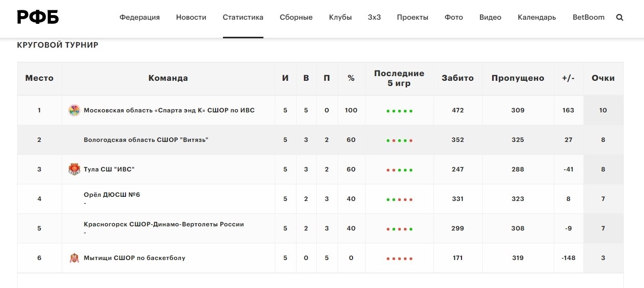Click the Мытищи СШОР team emblem
Image resolution: width=644 pixels, height=288 pixels.
74,258
